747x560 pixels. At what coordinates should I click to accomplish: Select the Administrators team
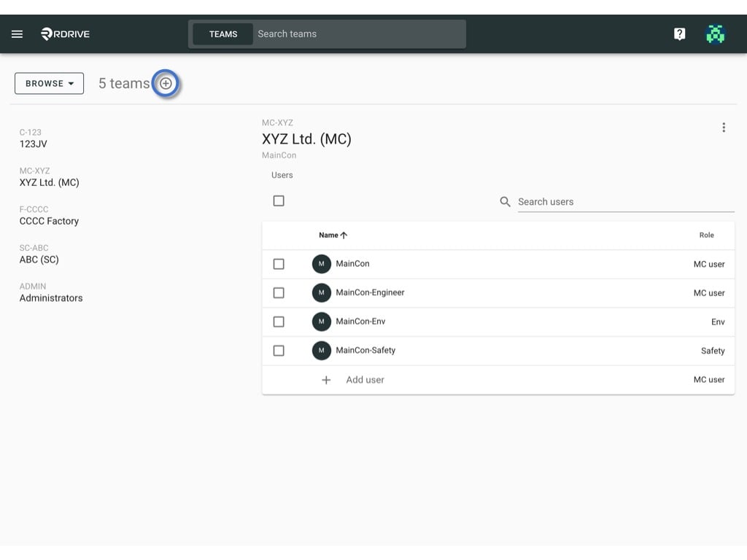(51, 293)
